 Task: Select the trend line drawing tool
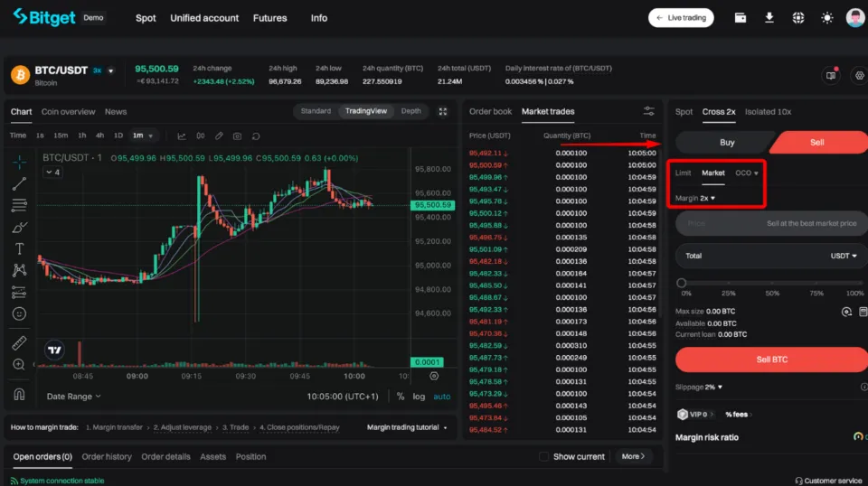(x=19, y=184)
